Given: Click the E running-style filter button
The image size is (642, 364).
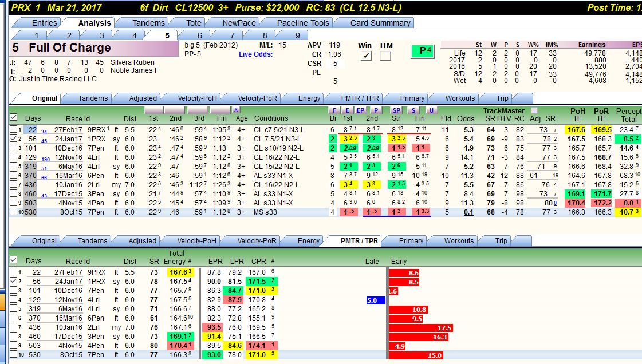Looking at the screenshot, I should tap(347, 110).
